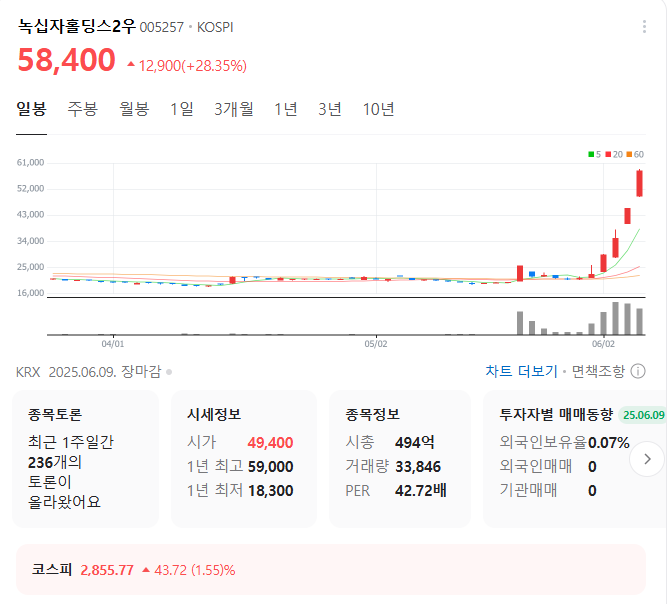Screen dimensions: 668x604
Task: Click the 1년 최고 value 59,000
Action: (271, 466)
